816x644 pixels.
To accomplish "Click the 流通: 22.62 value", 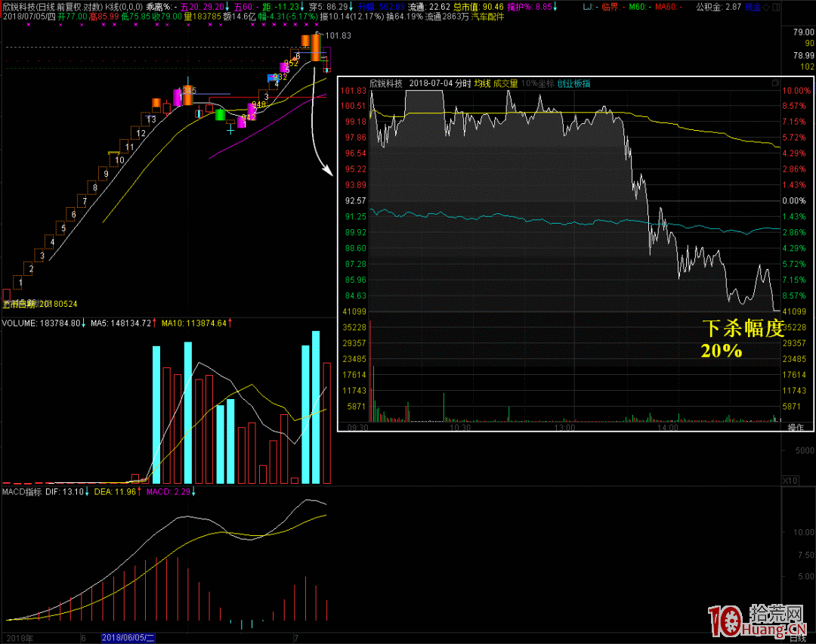I will point(429,8).
